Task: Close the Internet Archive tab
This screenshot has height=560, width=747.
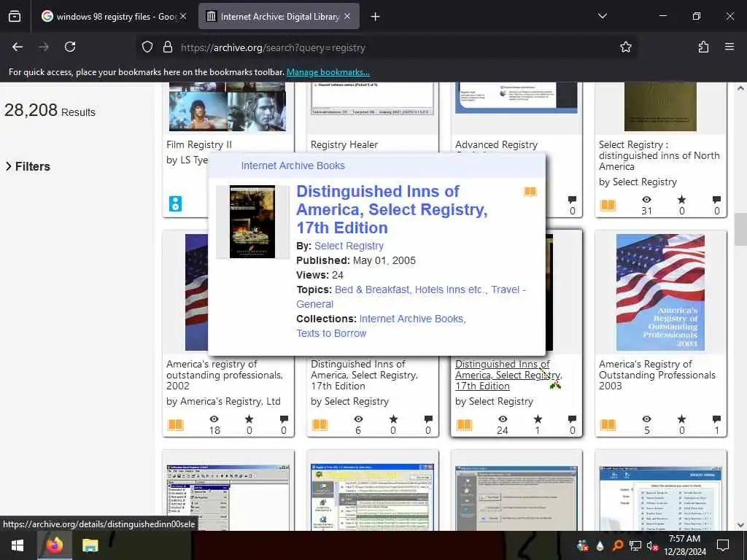Action: 347,16
